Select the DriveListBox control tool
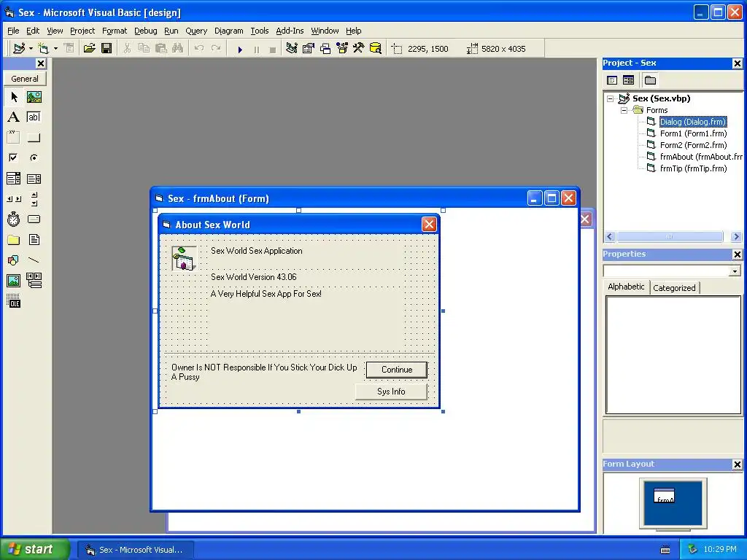The image size is (747, 560). 34,219
